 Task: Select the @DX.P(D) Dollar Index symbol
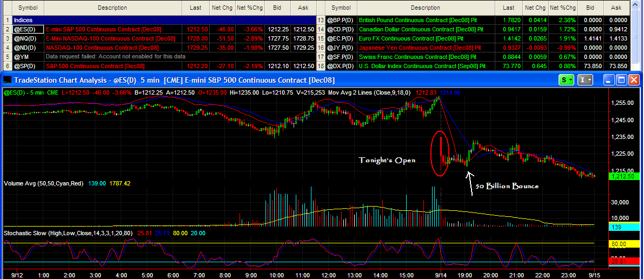click(x=341, y=66)
